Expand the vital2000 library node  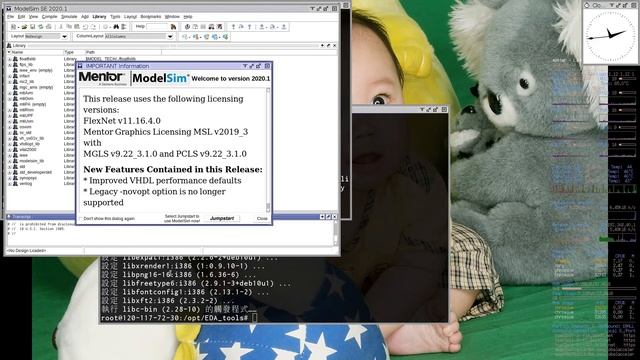[9, 150]
